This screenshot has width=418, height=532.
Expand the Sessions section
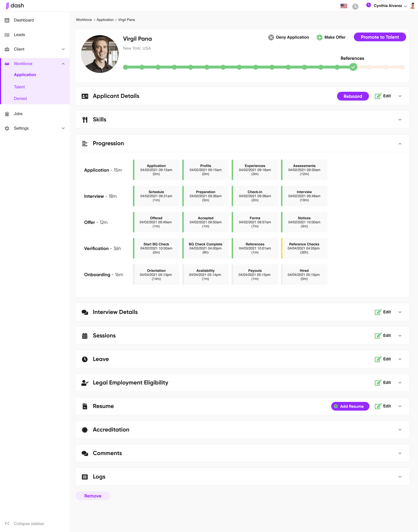coord(400,336)
